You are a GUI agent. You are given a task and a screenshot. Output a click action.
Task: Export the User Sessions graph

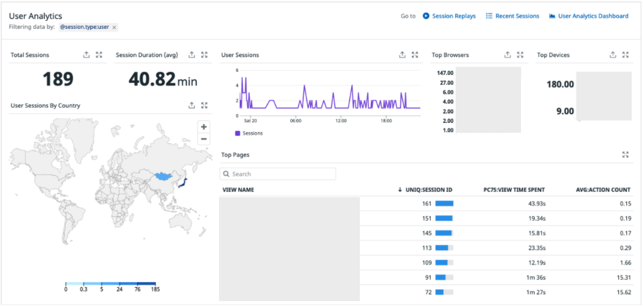coord(402,55)
